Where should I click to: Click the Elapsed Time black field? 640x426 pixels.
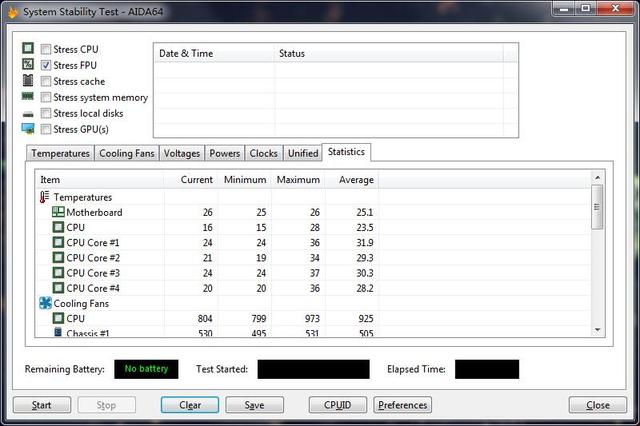tap(487, 369)
